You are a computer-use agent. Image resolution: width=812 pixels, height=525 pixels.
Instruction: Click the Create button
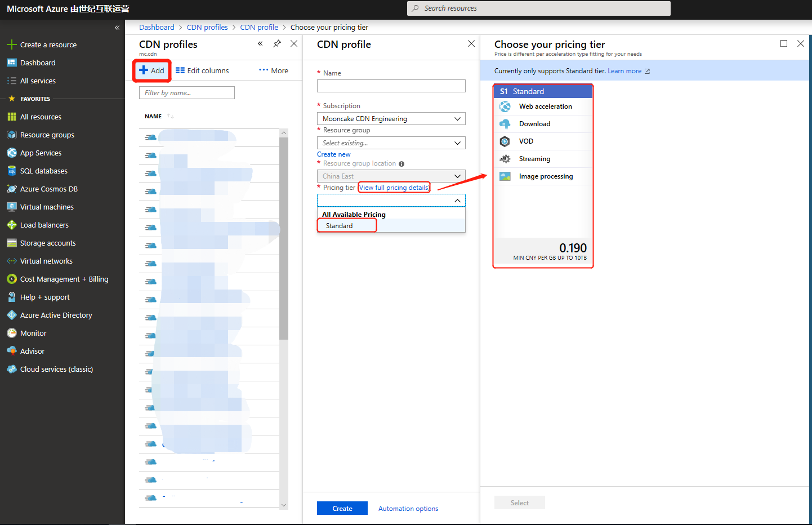(342, 508)
